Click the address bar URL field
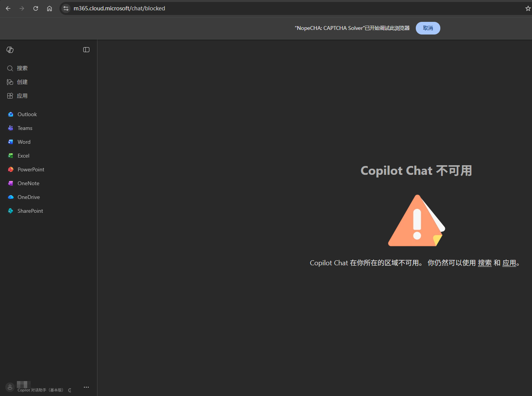 (295, 8)
